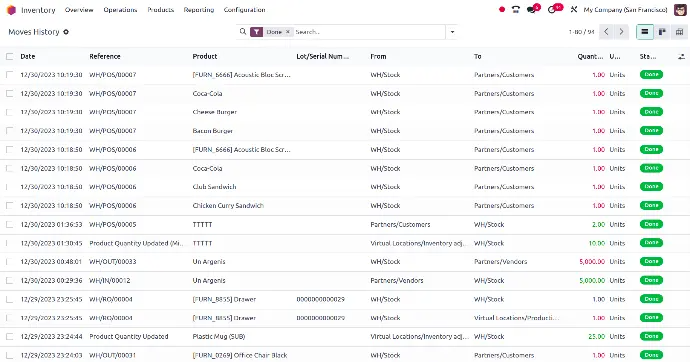The height and width of the screenshot is (362, 690).
Task: Open the Reporting menu
Action: pos(199,10)
